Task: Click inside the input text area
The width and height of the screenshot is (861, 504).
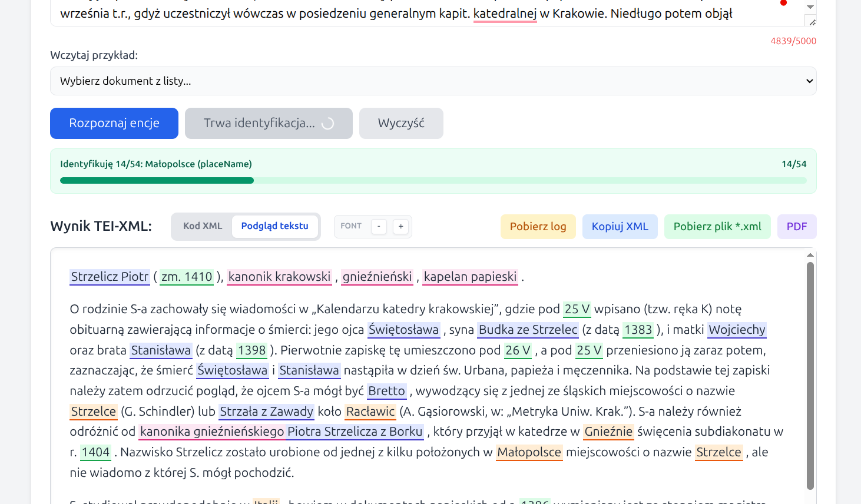Action: pyautogui.click(x=427, y=13)
